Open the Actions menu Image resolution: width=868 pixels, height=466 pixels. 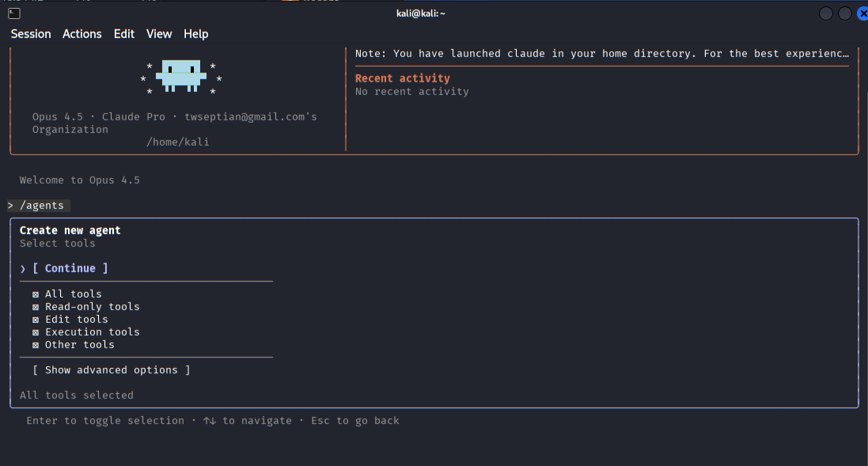click(82, 34)
